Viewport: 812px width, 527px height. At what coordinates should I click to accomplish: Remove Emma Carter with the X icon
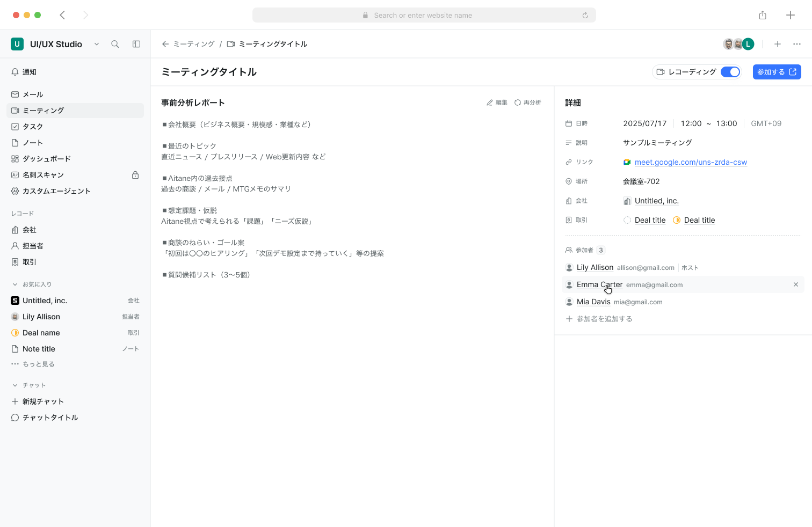click(796, 284)
